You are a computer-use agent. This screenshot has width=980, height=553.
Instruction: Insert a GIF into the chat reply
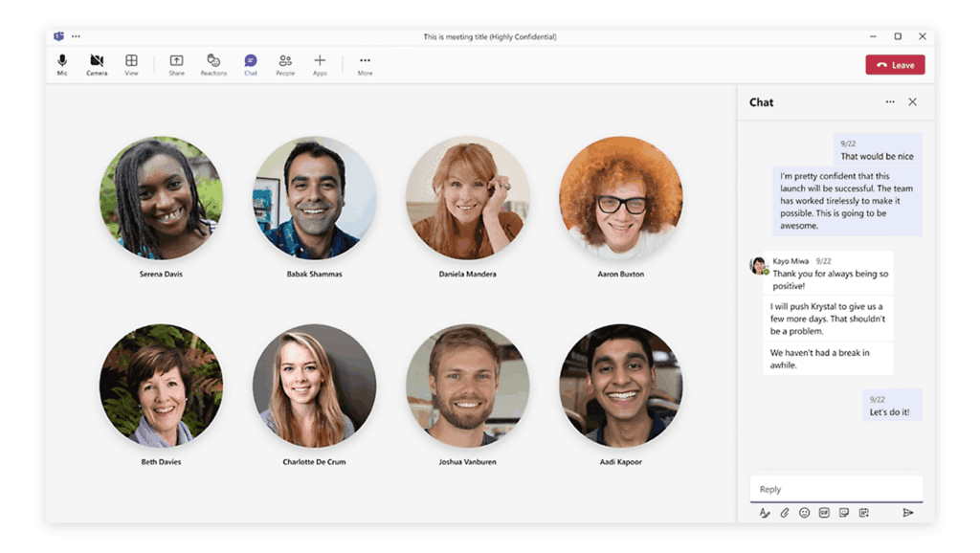tap(824, 513)
